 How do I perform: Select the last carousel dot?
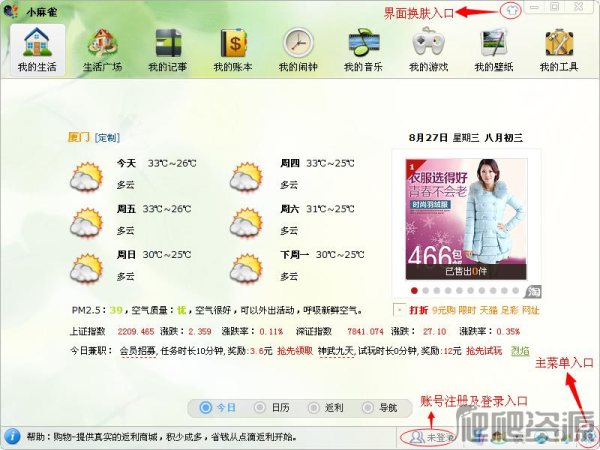[516, 291]
